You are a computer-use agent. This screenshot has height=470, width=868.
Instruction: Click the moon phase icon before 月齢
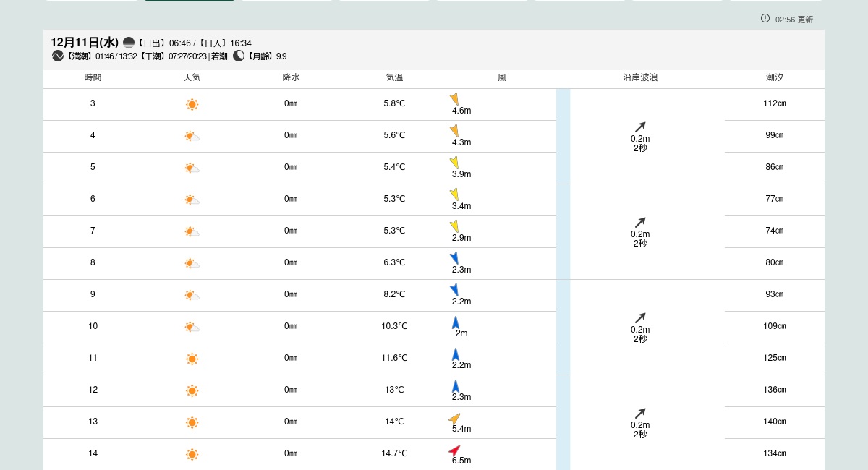(239, 56)
